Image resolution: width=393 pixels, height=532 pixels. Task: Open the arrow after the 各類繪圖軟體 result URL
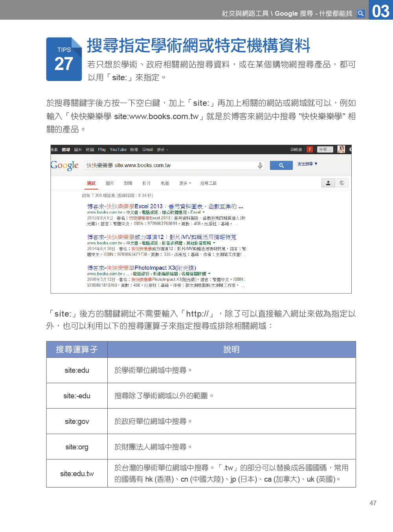click(x=209, y=274)
